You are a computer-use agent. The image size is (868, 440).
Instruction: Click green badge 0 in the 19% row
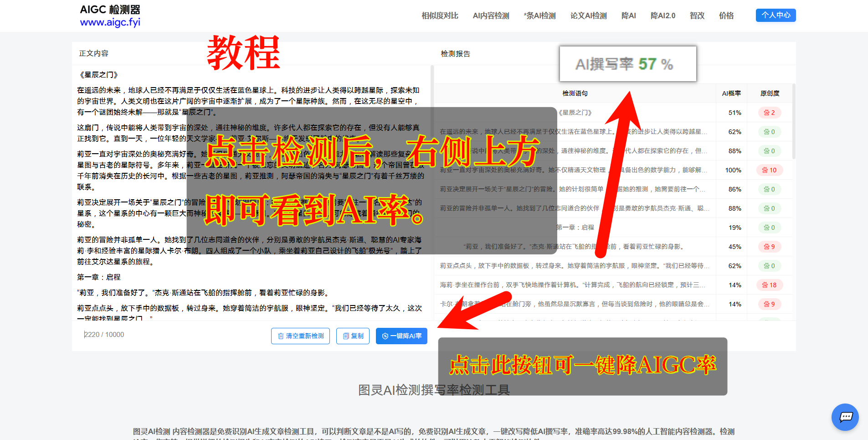(770, 228)
